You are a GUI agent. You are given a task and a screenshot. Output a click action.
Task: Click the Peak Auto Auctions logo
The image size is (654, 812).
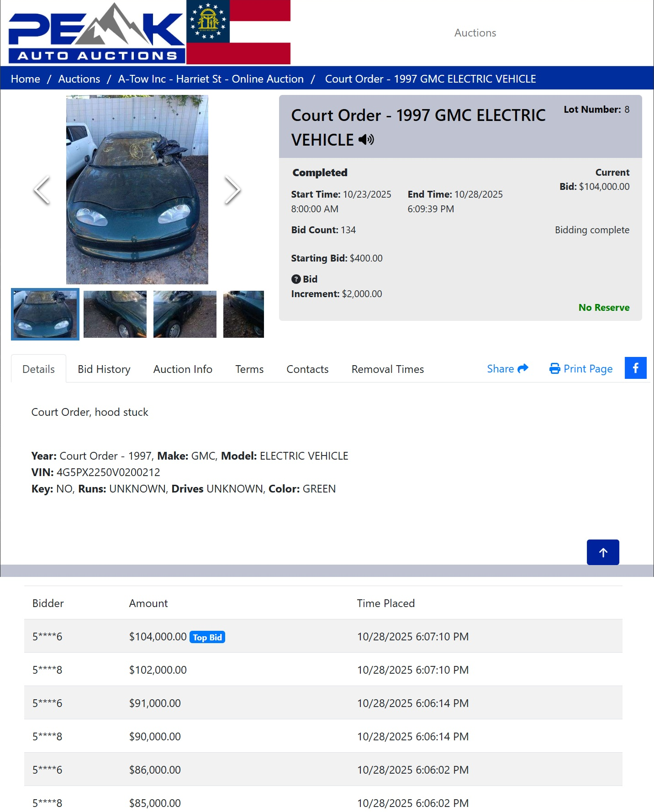96,33
